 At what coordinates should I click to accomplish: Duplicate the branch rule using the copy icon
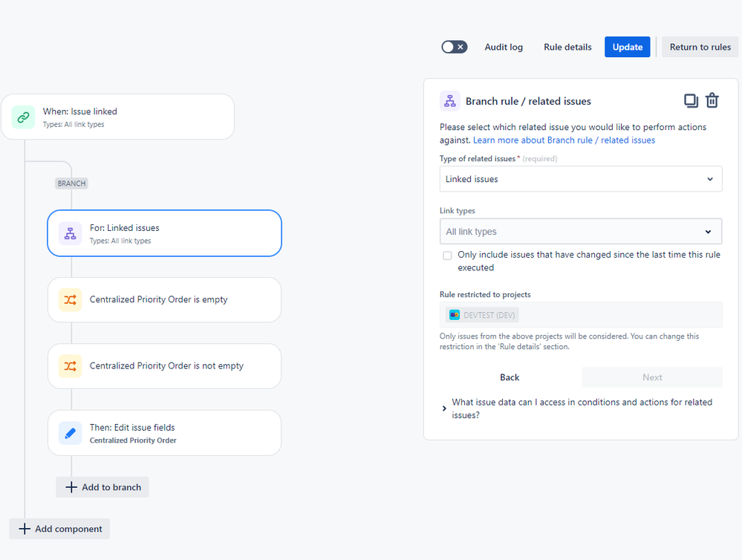coord(691,100)
